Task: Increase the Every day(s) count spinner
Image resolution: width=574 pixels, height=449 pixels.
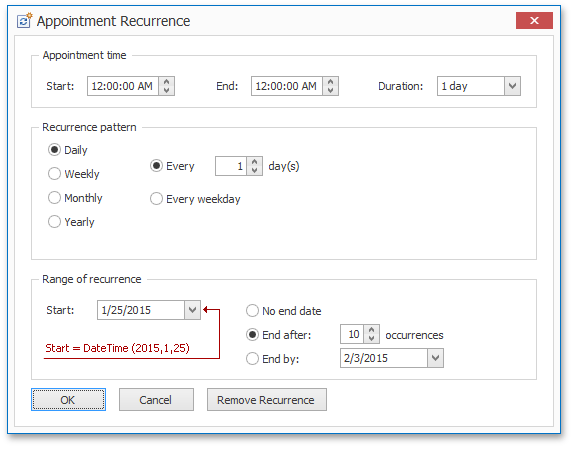Action: (255, 162)
